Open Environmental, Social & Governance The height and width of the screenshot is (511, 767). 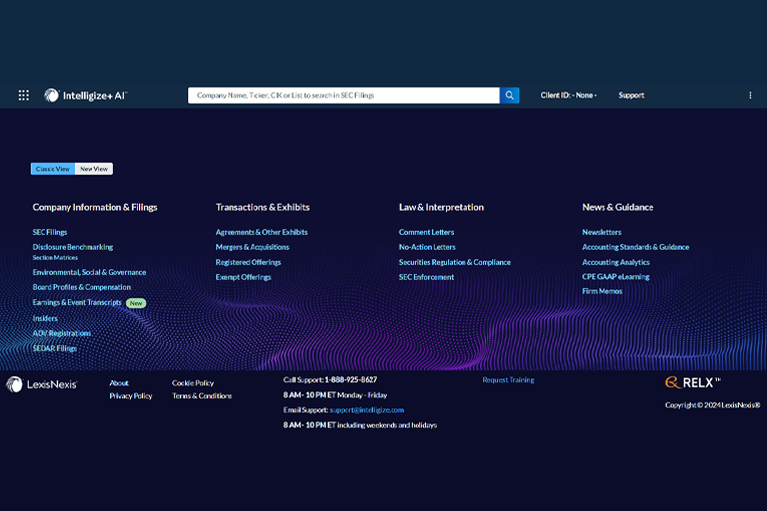(90, 272)
